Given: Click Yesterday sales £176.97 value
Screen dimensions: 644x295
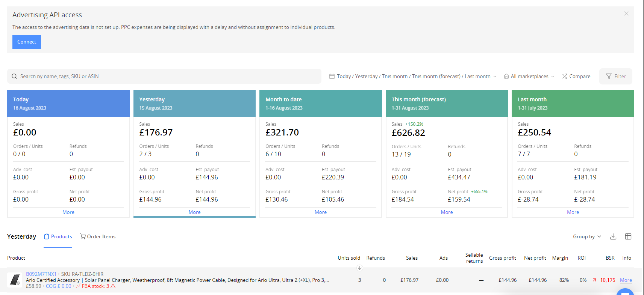Looking at the screenshot, I should click(156, 132).
